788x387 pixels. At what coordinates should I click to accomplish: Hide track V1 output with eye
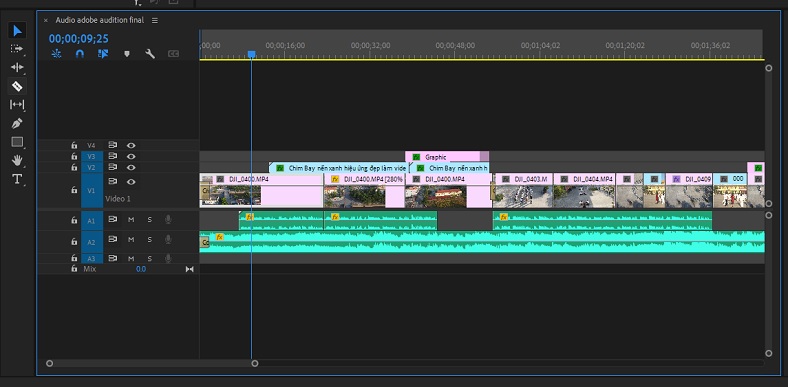pyautogui.click(x=131, y=182)
